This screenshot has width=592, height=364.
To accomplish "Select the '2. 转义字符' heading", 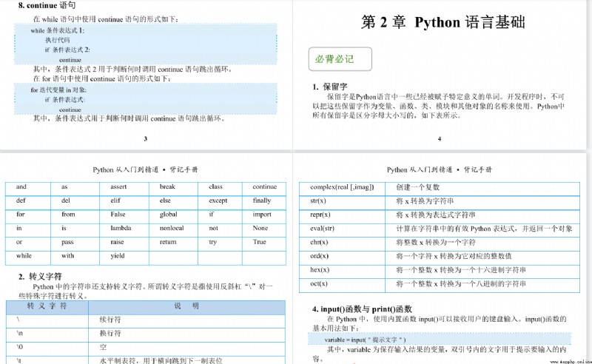I will pos(40,277).
